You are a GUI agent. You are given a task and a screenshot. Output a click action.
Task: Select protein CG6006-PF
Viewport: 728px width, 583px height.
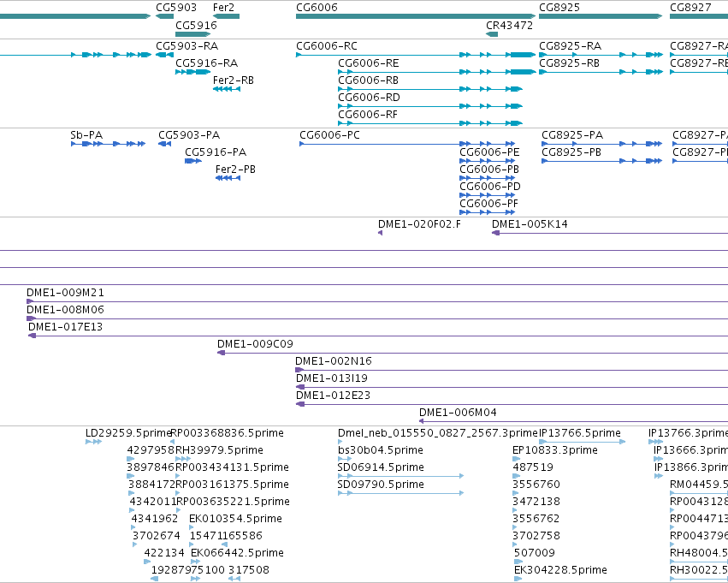pos(487,213)
